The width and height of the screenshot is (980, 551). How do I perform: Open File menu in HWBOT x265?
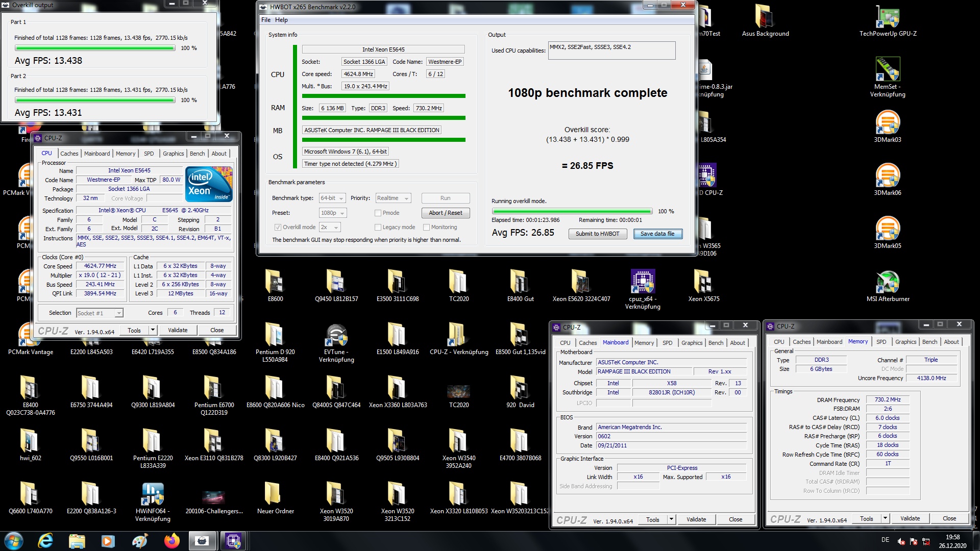(266, 20)
